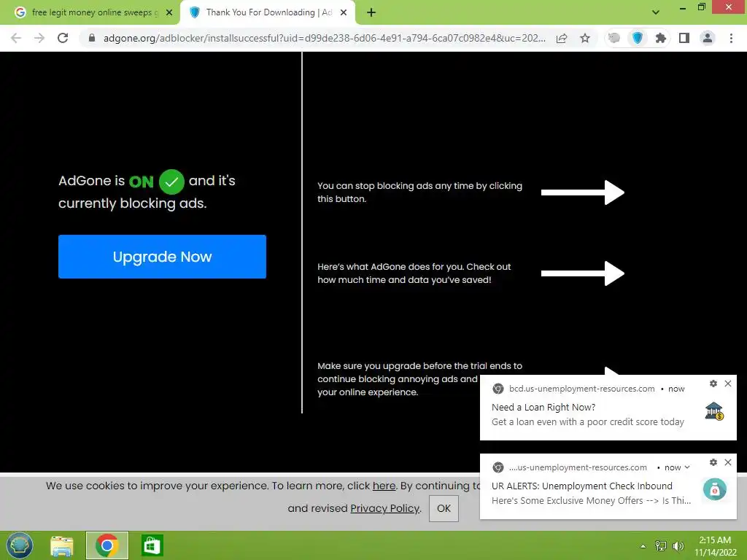Switch to the free legit money search tab
This screenshot has width=747, height=560.
(x=90, y=12)
